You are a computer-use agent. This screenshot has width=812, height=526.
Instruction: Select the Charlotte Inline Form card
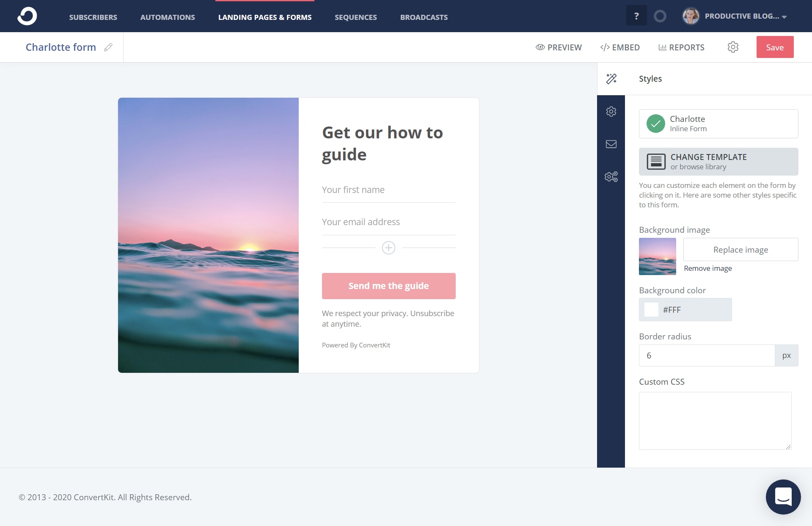tap(718, 124)
